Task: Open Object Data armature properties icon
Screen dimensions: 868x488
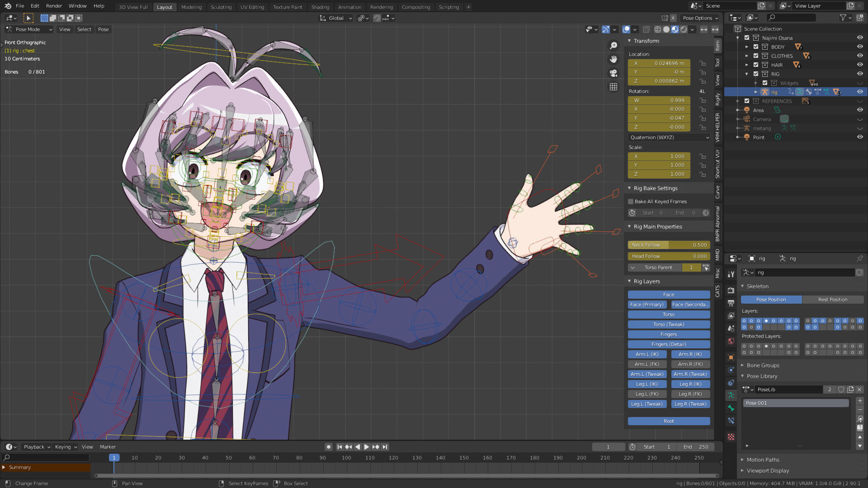Action: 731,395
